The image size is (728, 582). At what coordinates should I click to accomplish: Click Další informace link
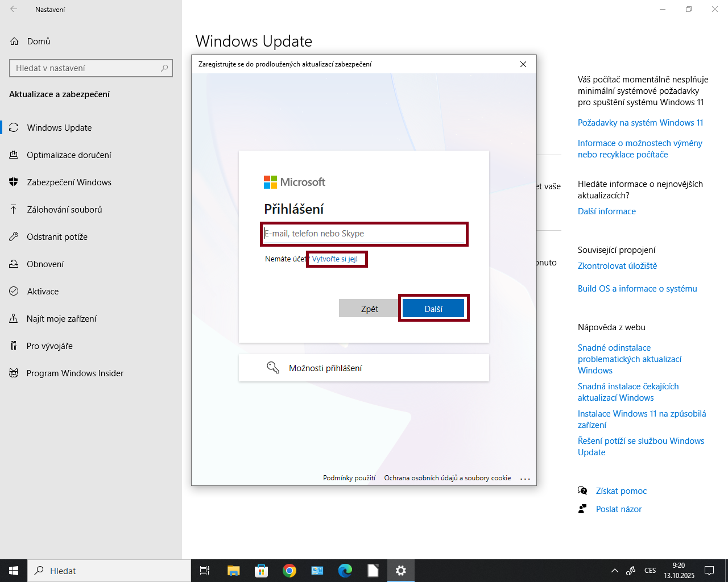[x=607, y=211]
